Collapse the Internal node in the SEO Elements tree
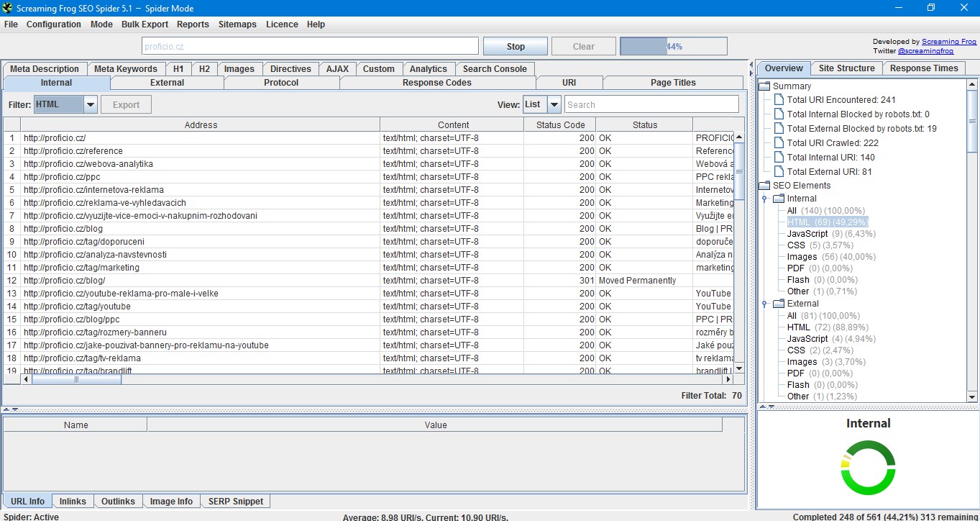 [765, 199]
